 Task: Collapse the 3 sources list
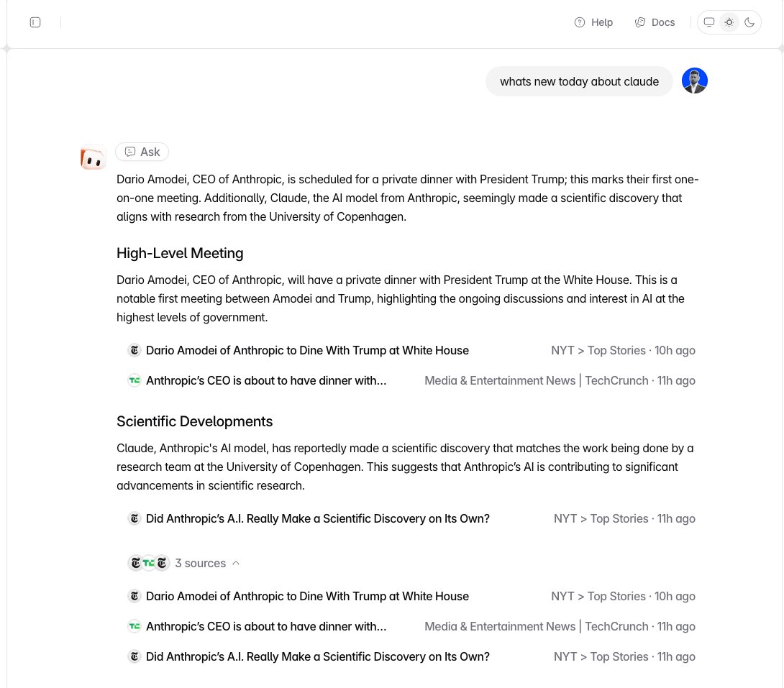tap(184, 563)
